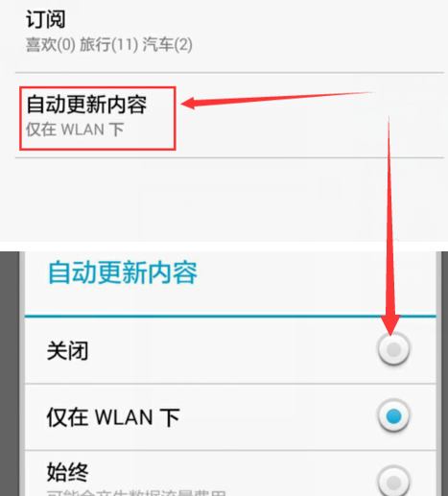Dismiss dialog via dimmed right edge
The width and height of the screenshot is (448, 496).
coord(445,373)
